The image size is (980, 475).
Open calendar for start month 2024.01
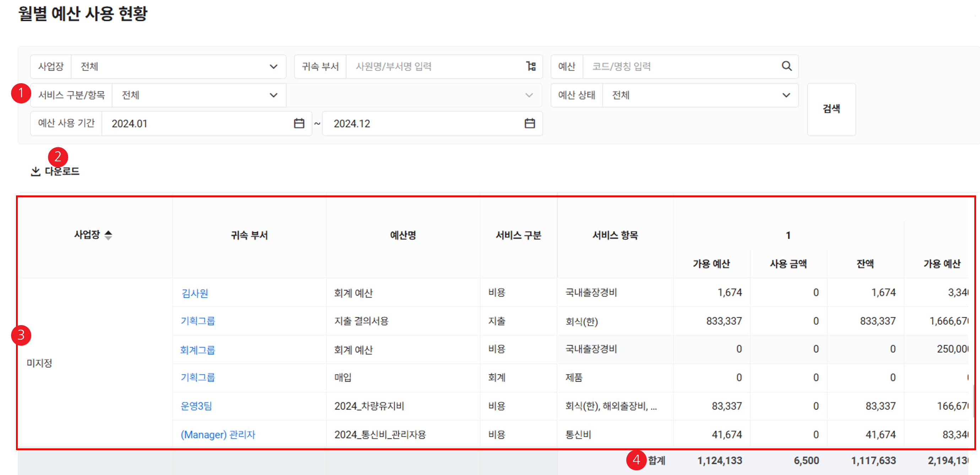(x=299, y=123)
